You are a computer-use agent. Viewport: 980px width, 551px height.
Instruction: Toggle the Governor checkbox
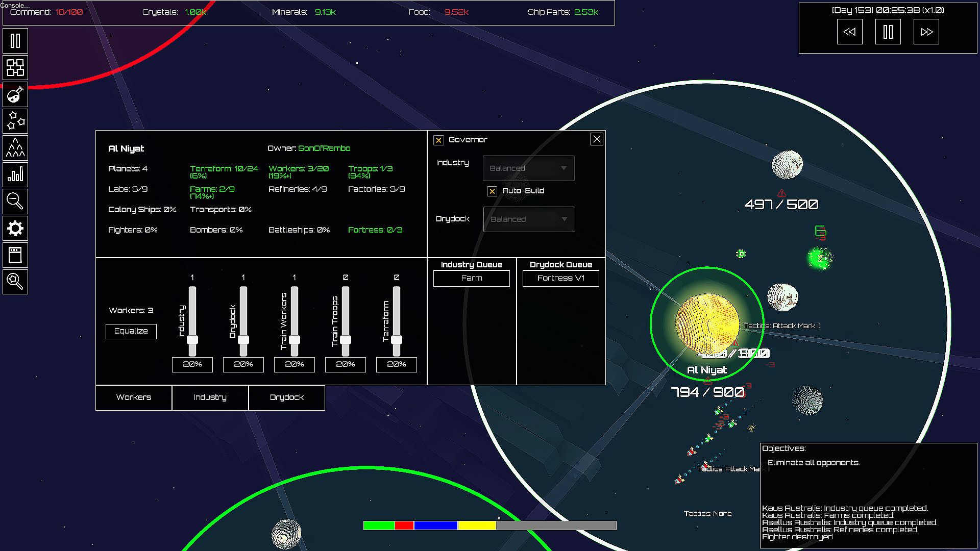point(438,140)
